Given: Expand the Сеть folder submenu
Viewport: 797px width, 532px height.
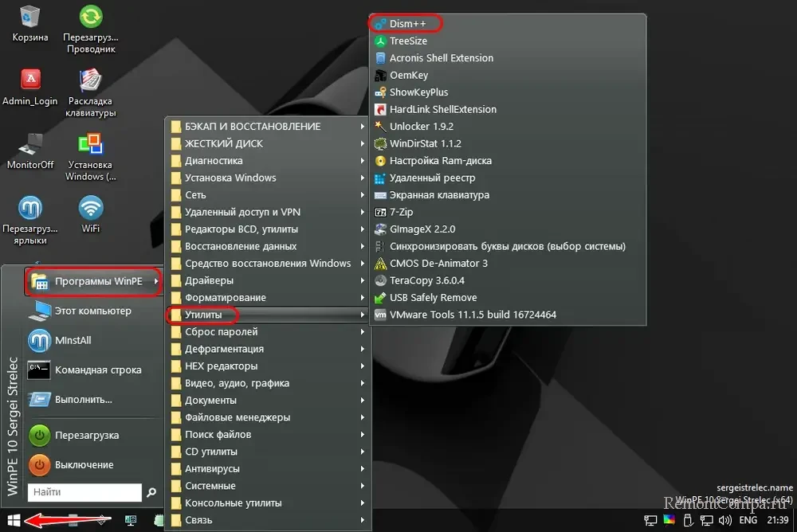Looking at the screenshot, I should pos(268,195).
